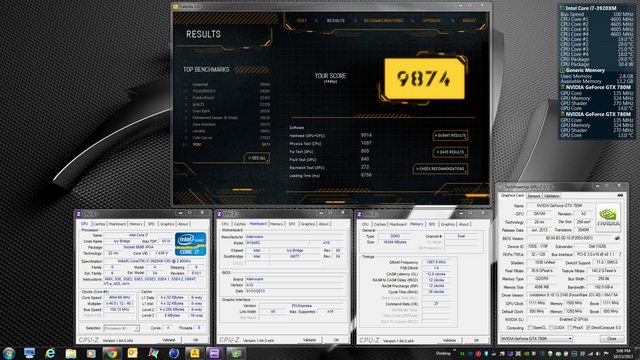
Task: Open the Windows Start menu orb
Action: tap(9, 353)
